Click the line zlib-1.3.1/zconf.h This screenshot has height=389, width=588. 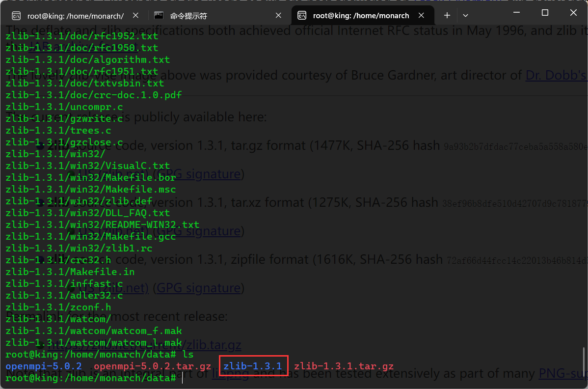(58, 307)
